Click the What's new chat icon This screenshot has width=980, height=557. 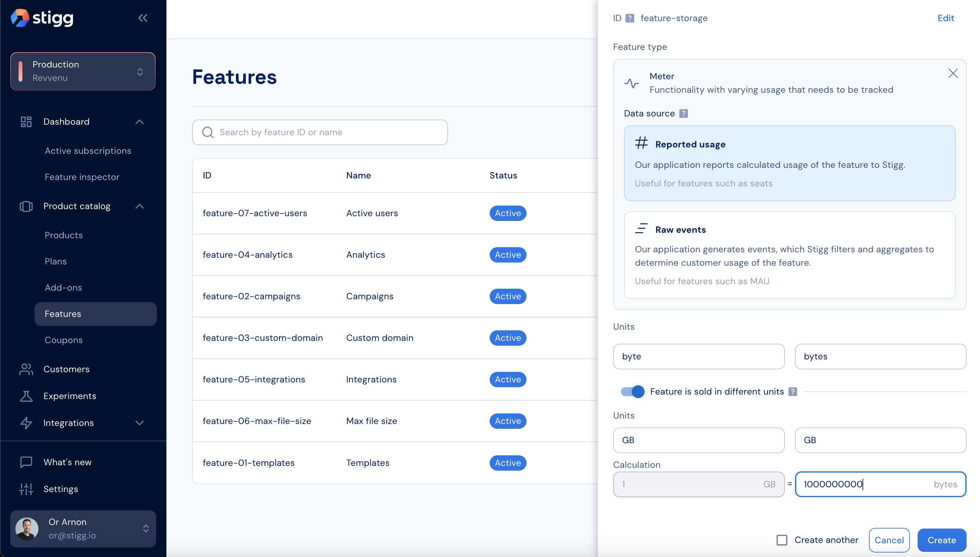tap(26, 462)
